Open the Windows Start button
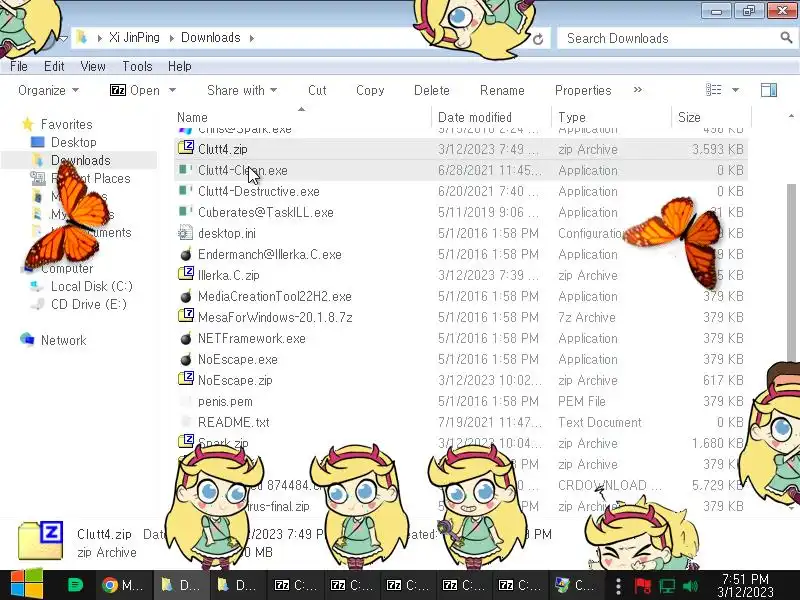Screen dimensions: 800x600 [27, 584]
